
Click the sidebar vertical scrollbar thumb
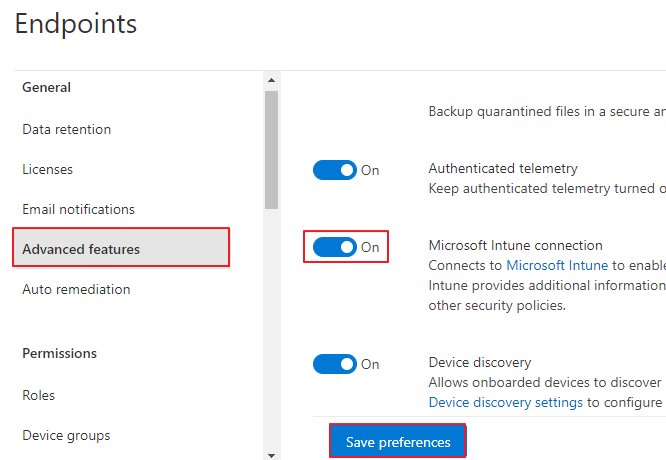271,150
